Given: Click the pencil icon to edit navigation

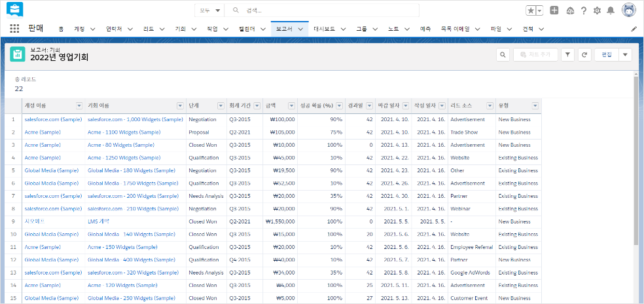Looking at the screenshot, I should [634, 29].
